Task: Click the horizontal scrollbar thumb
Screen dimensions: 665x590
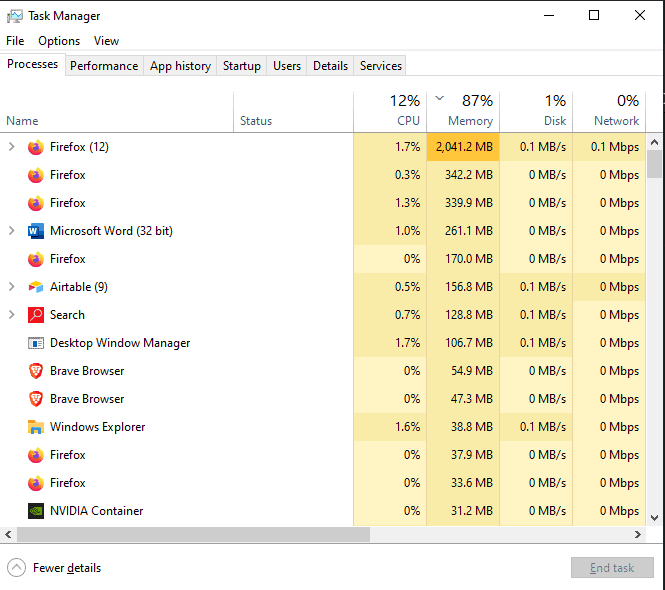Action: click(x=300, y=535)
